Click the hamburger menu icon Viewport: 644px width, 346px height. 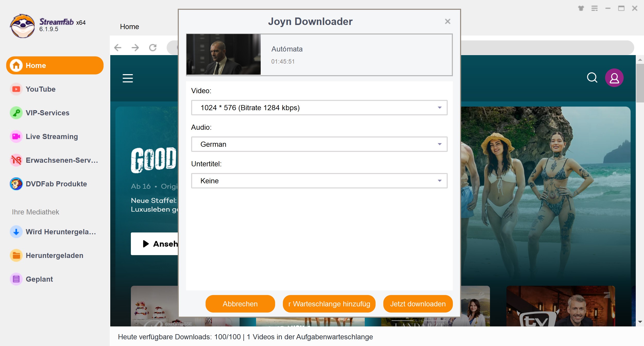pos(128,78)
